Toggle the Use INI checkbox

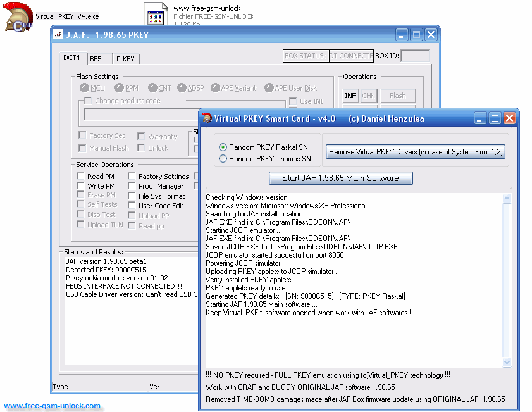tap(293, 101)
